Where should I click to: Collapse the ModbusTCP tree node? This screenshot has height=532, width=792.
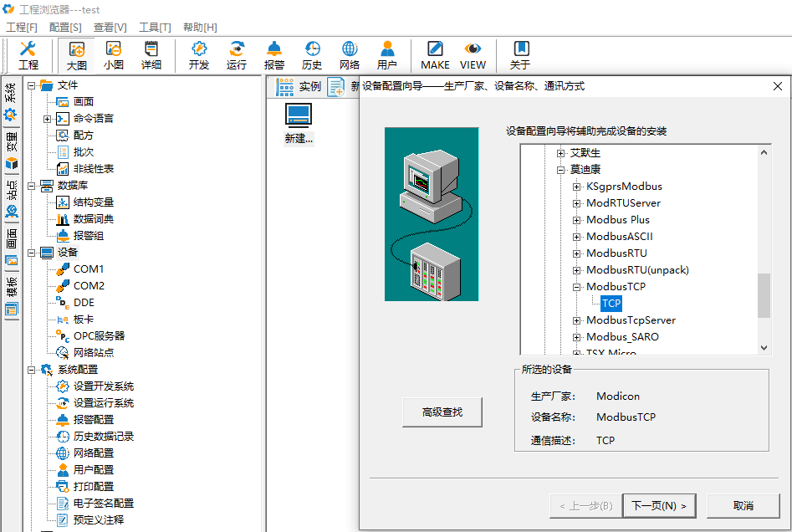(577, 287)
